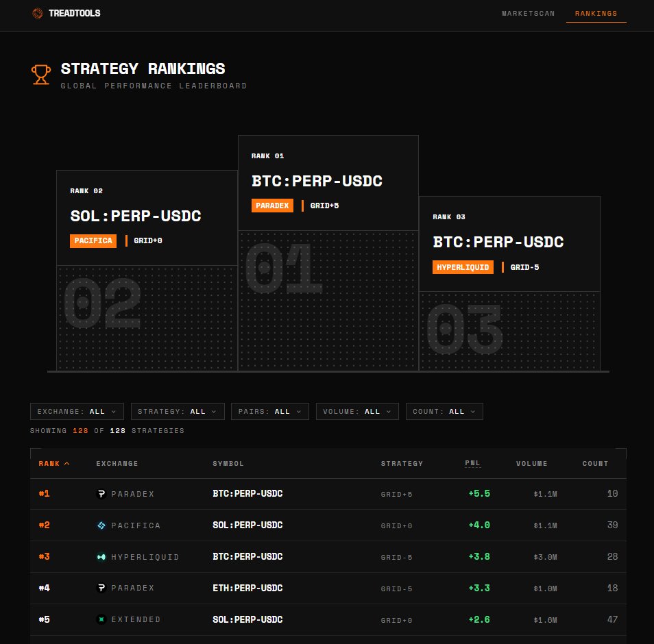Viewport: 654px width, 644px height.
Task: Click rank #1 in the table
Action: point(44,493)
